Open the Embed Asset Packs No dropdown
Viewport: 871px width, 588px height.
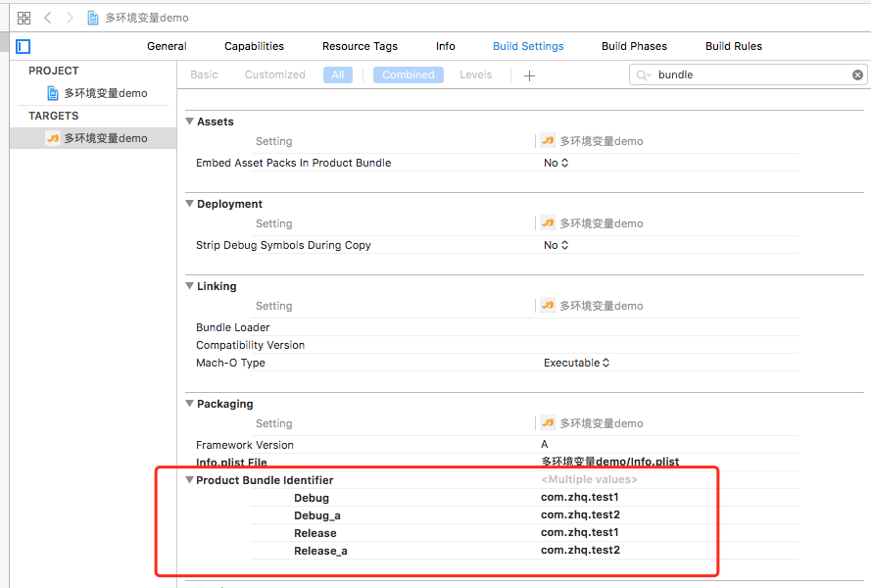[556, 163]
